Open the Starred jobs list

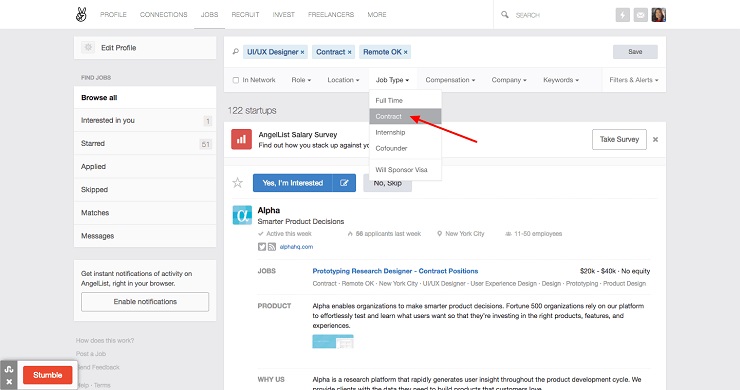145,144
